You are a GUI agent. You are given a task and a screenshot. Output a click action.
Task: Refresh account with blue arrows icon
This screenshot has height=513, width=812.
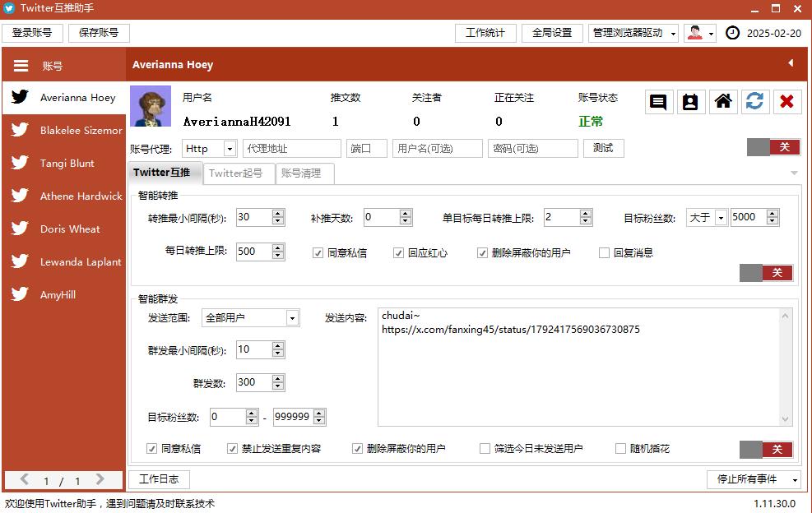(x=754, y=102)
